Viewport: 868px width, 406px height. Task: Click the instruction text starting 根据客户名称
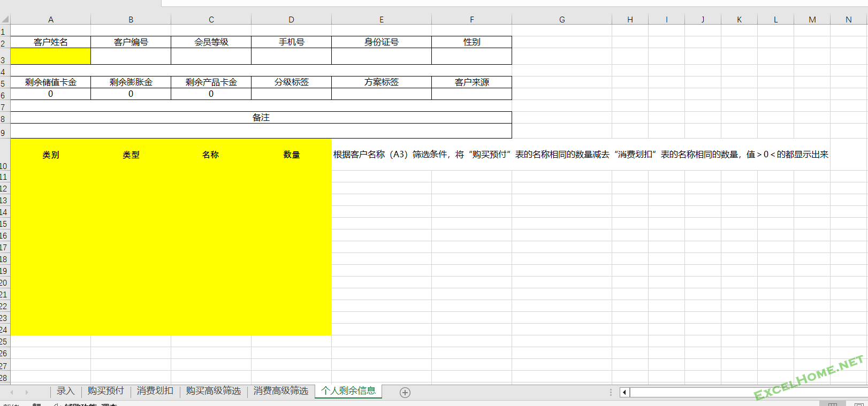pyautogui.click(x=581, y=155)
